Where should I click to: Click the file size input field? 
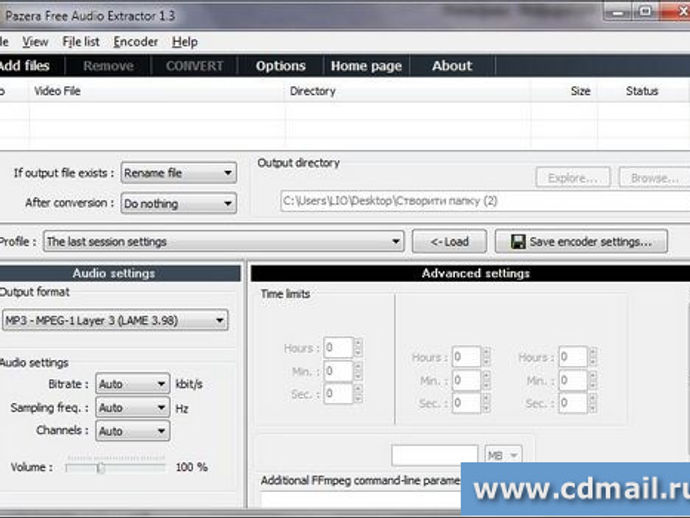point(434,456)
